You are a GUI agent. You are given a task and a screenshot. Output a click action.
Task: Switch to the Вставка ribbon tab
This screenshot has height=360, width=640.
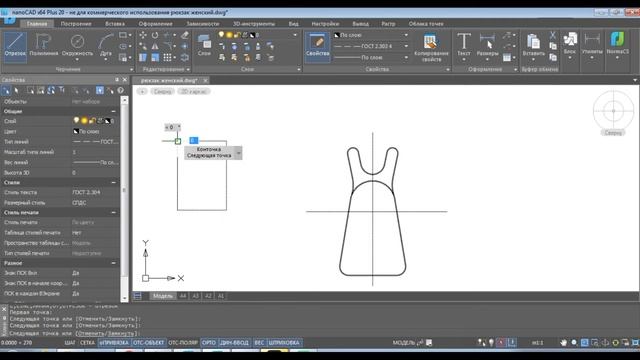point(115,24)
